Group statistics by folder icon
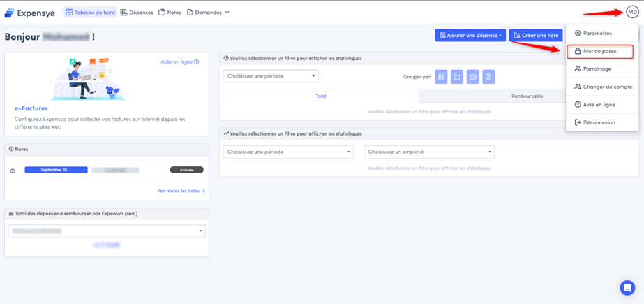 [x=457, y=77]
